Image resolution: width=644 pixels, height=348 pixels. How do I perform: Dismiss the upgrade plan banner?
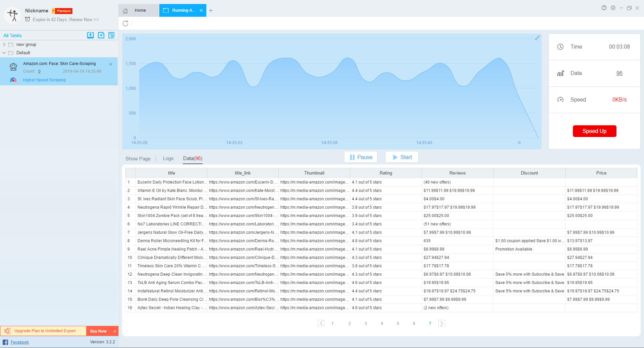pyautogui.click(x=115, y=331)
